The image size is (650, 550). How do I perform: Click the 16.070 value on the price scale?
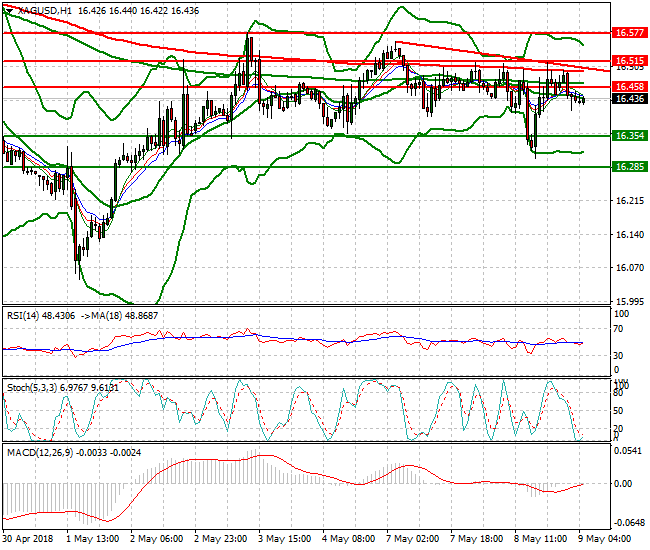627,267
